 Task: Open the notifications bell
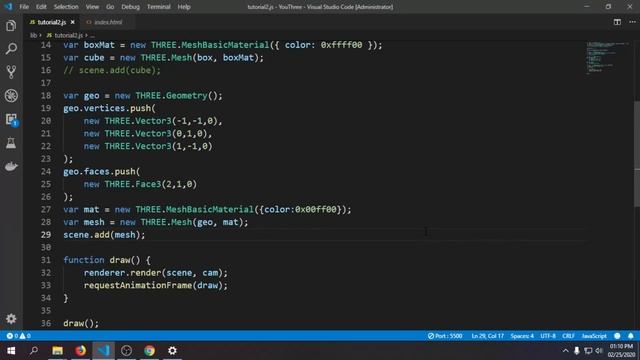pyautogui.click(x=631, y=336)
